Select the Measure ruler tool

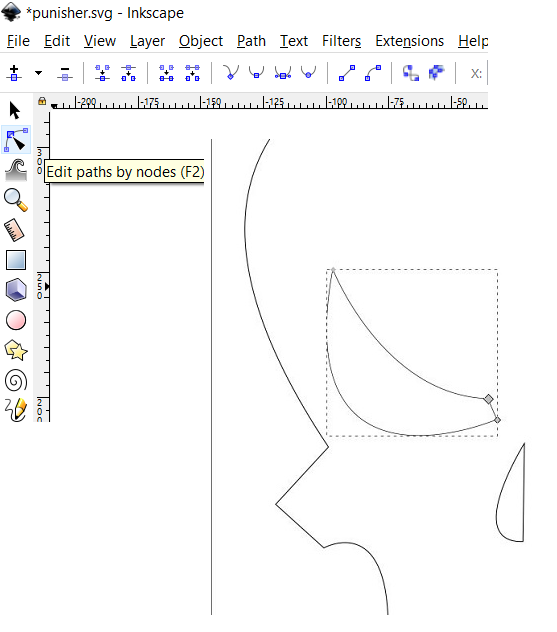(15, 230)
